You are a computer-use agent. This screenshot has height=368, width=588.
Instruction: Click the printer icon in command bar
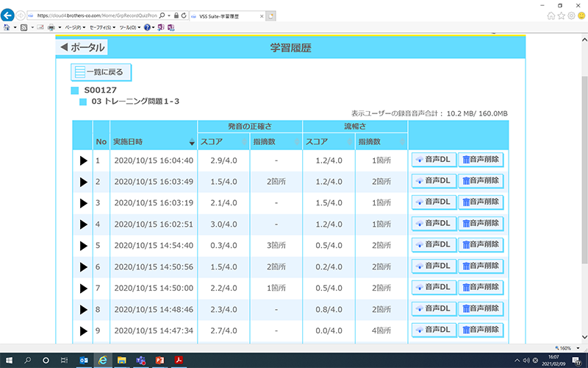pyautogui.click(x=50, y=27)
